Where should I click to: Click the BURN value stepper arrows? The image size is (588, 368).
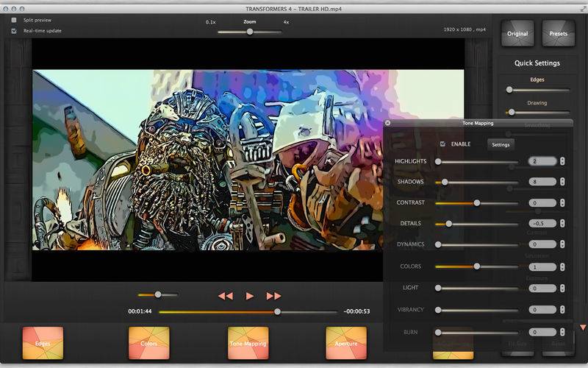tap(562, 333)
